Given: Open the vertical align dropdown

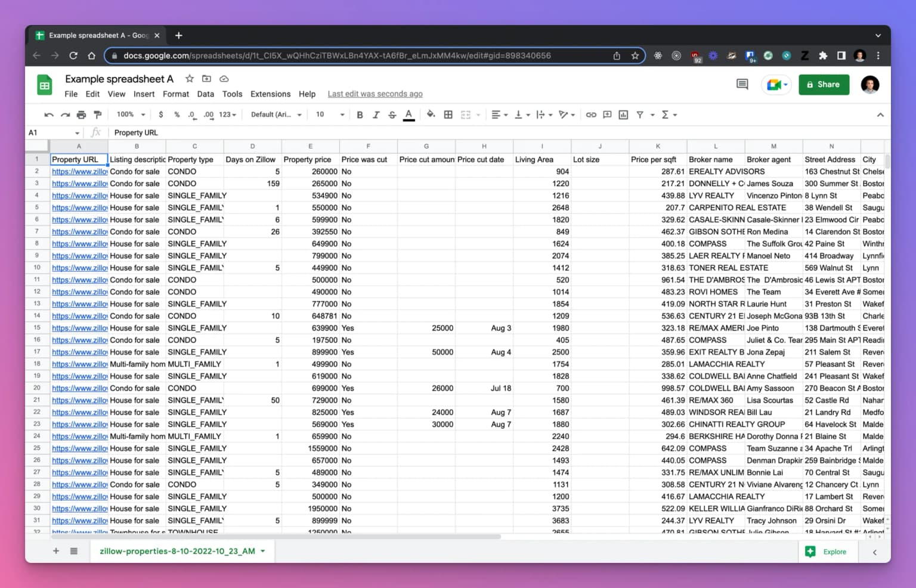Looking at the screenshot, I should click(522, 114).
